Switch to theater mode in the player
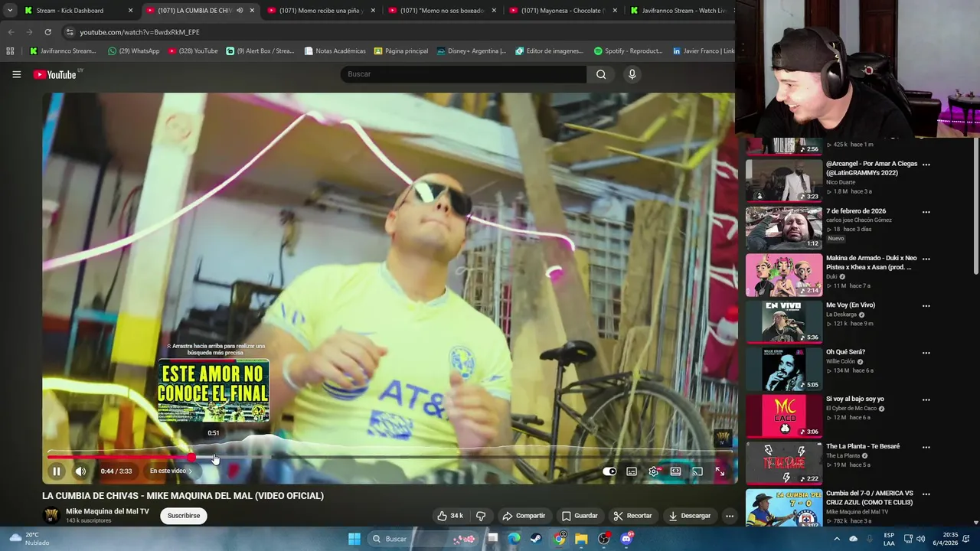This screenshot has height=551, width=980. [x=675, y=471]
